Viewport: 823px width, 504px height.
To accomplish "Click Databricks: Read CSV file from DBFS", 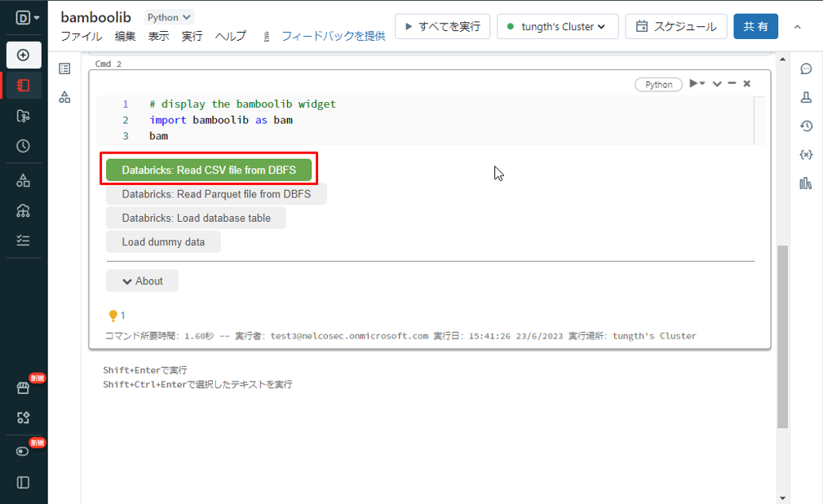I will tap(209, 170).
